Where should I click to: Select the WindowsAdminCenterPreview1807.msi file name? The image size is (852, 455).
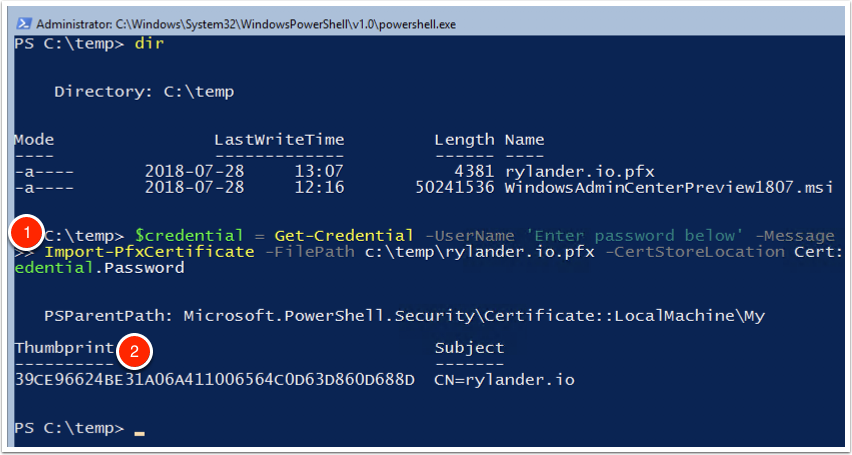click(x=668, y=188)
